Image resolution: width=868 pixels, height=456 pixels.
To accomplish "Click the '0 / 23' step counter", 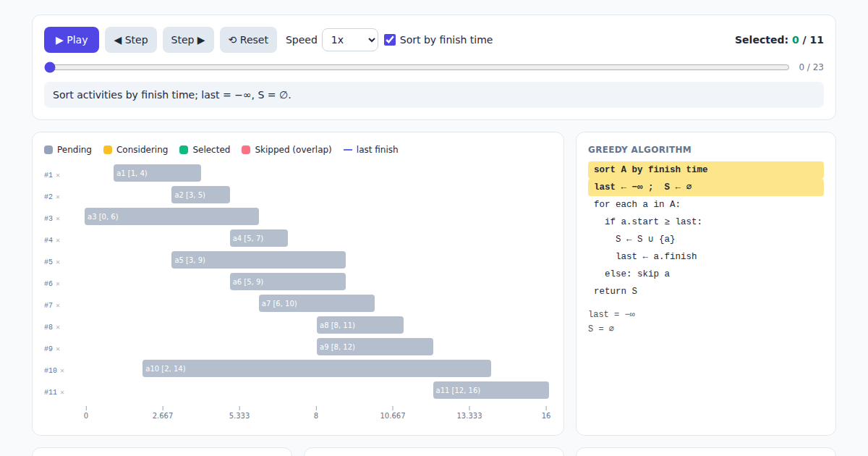I will (x=811, y=67).
